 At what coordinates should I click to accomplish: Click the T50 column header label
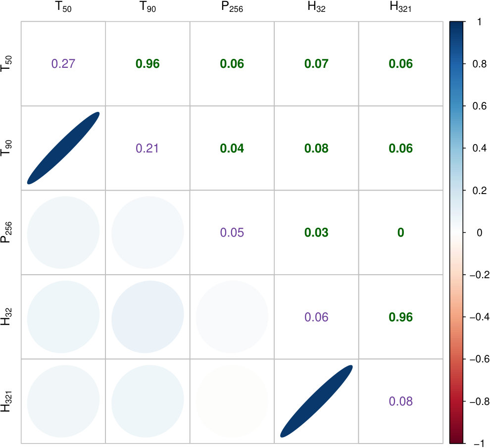click(x=63, y=7)
